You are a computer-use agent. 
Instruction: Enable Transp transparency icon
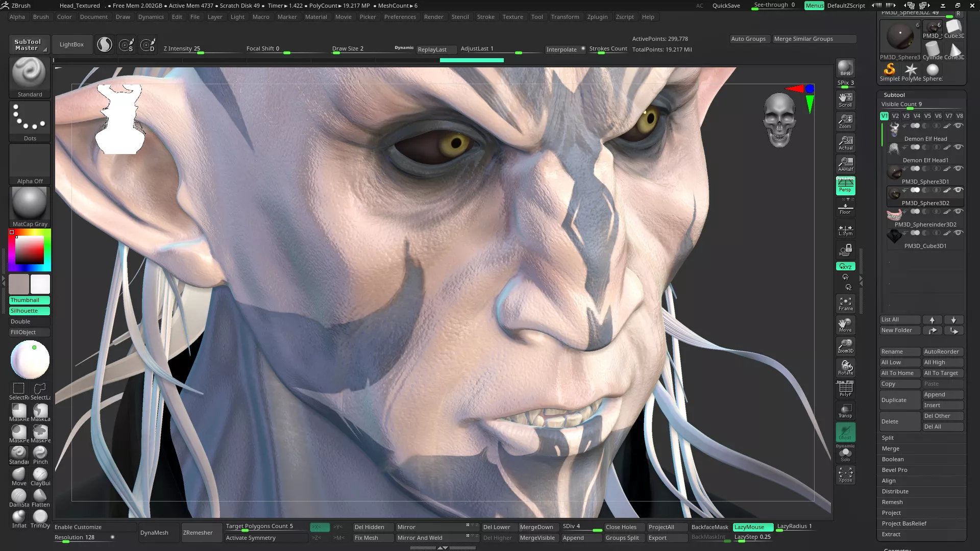click(845, 411)
